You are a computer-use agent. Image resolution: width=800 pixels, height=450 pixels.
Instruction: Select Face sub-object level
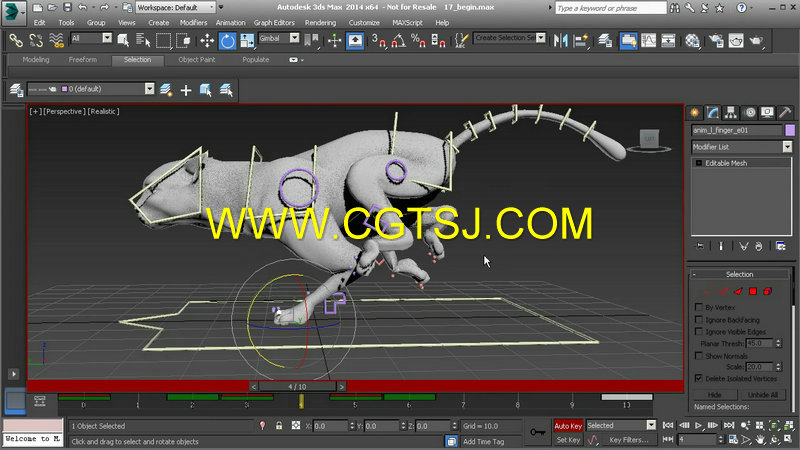pyautogui.click(x=738, y=291)
